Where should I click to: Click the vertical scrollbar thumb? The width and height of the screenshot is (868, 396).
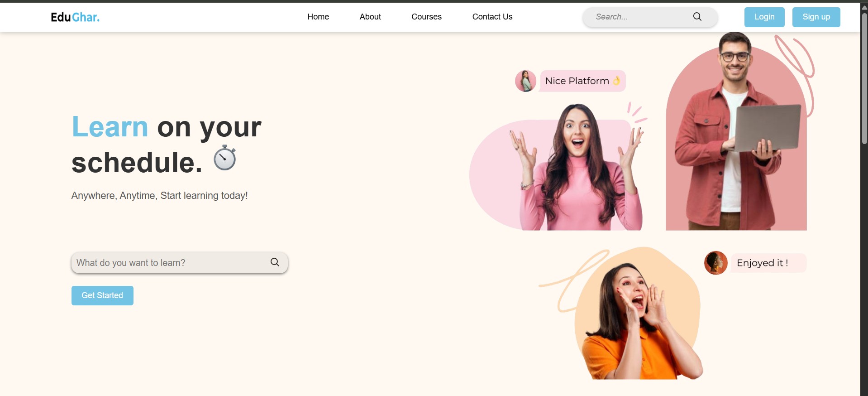tap(864, 77)
